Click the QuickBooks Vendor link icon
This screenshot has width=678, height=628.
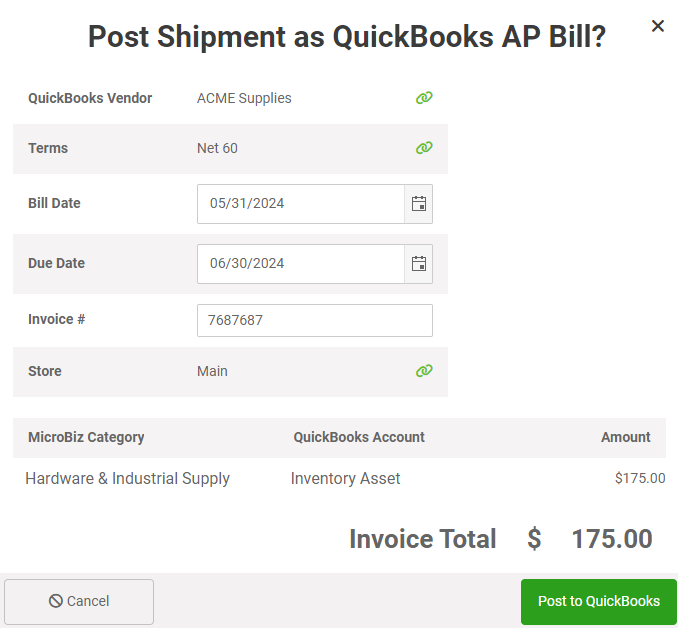[x=424, y=98]
